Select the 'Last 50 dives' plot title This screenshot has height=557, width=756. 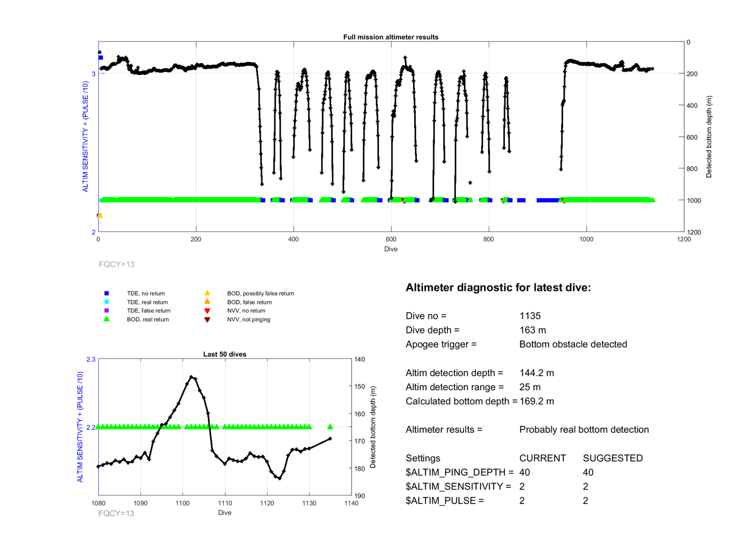click(225, 355)
